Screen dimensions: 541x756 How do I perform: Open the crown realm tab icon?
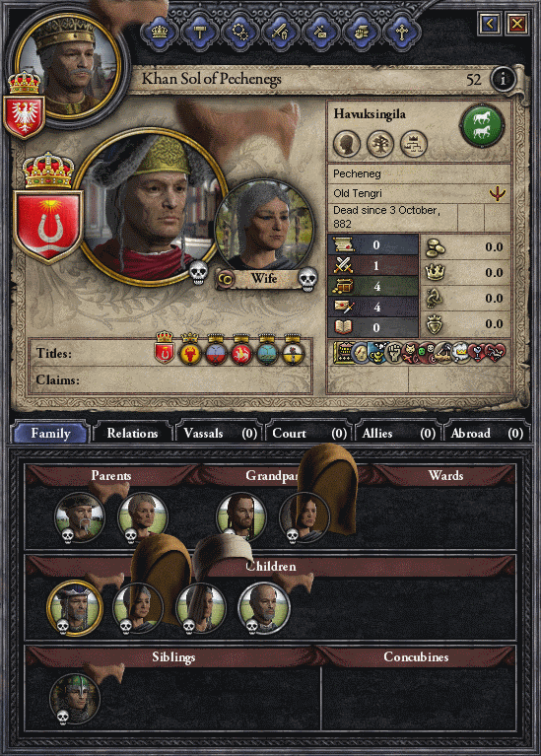pos(159,33)
